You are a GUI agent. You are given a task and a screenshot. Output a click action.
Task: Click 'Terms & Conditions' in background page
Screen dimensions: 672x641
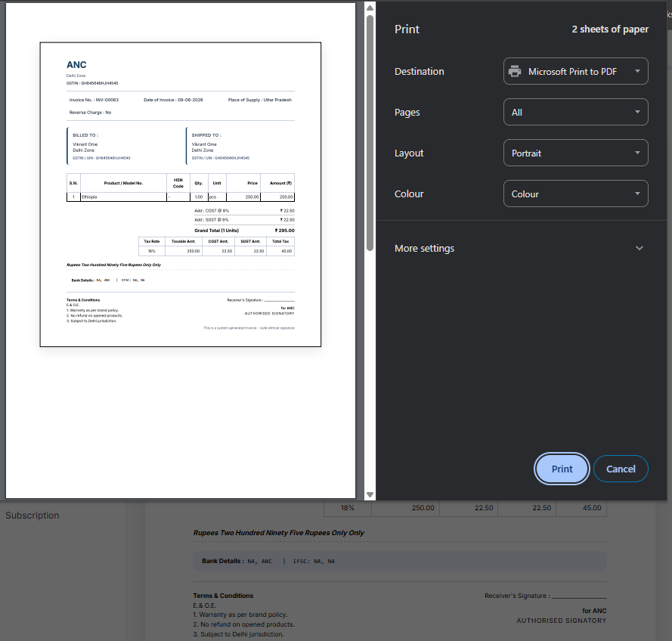pyautogui.click(x=223, y=596)
